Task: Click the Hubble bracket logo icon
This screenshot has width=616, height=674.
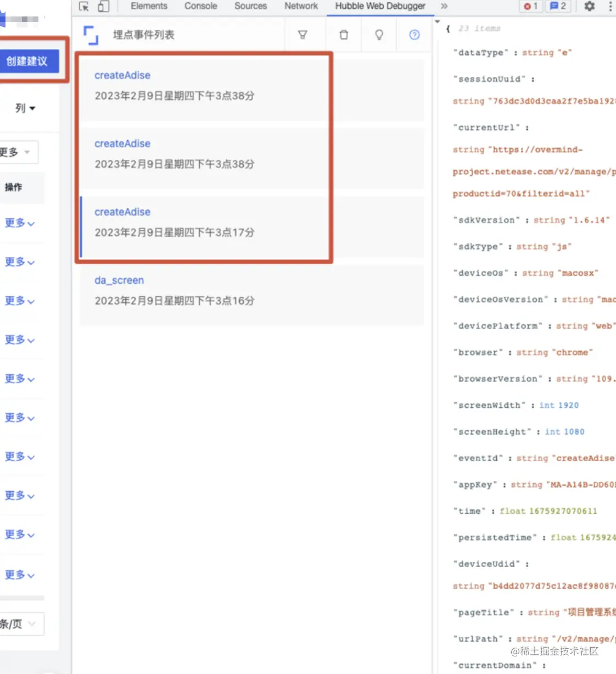Action: (91, 35)
